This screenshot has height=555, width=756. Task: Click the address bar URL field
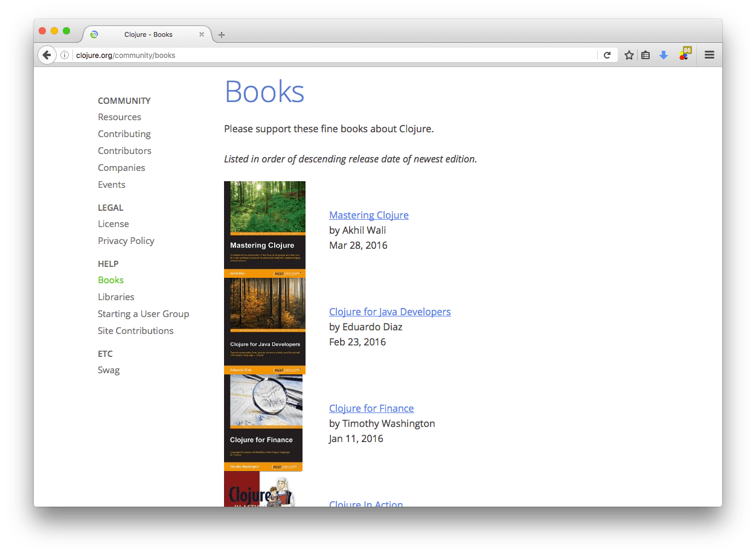point(335,55)
